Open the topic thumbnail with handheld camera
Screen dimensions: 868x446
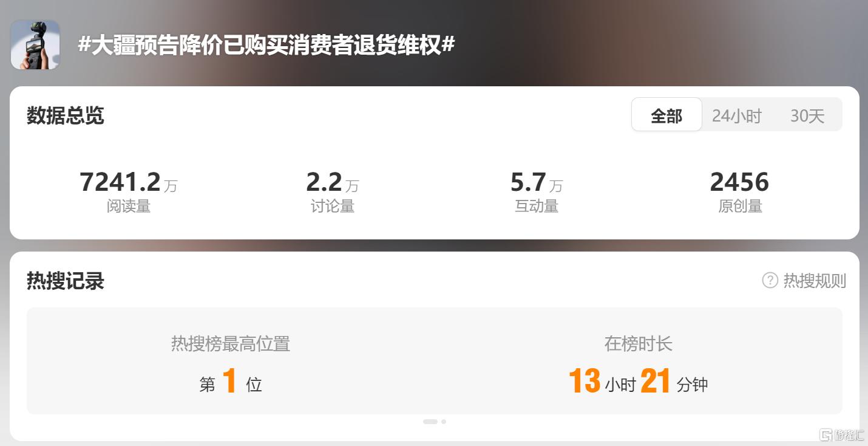pyautogui.click(x=35, y=44)
